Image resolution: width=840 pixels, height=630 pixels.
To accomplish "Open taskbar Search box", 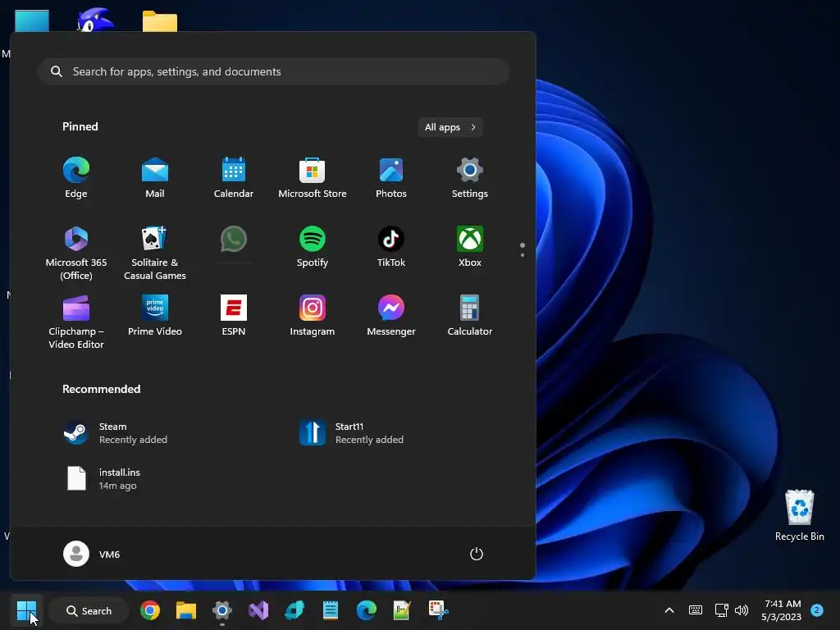I will click(89, 610).
